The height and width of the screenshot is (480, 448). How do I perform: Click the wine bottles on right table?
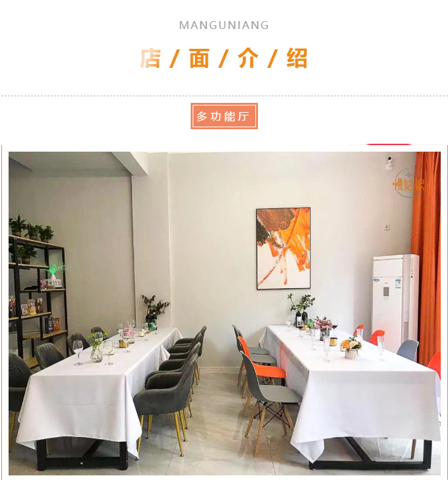(x=302, y=318)
